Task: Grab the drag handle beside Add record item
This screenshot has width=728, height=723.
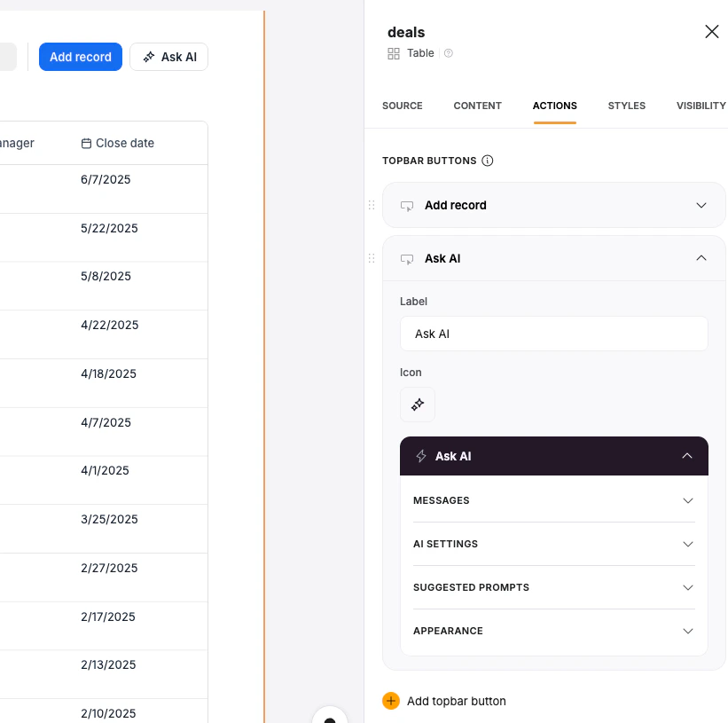Action: point(372,205)
